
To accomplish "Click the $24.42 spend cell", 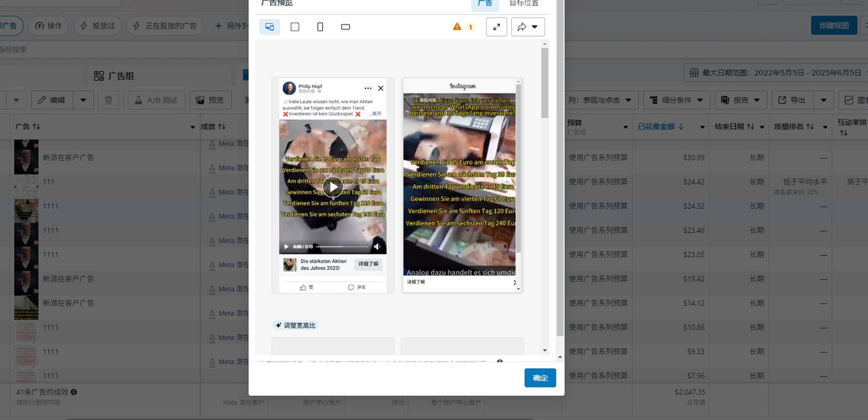I will point(694,182).
